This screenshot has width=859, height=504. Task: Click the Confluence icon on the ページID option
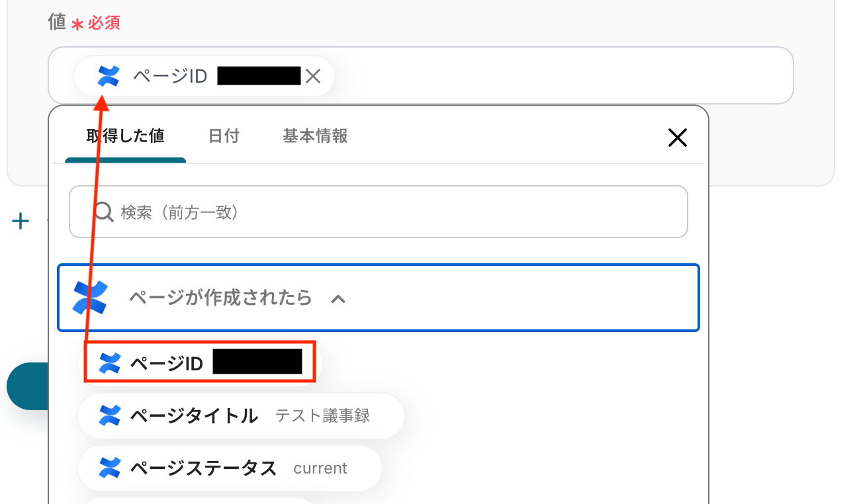click(110, 362)
